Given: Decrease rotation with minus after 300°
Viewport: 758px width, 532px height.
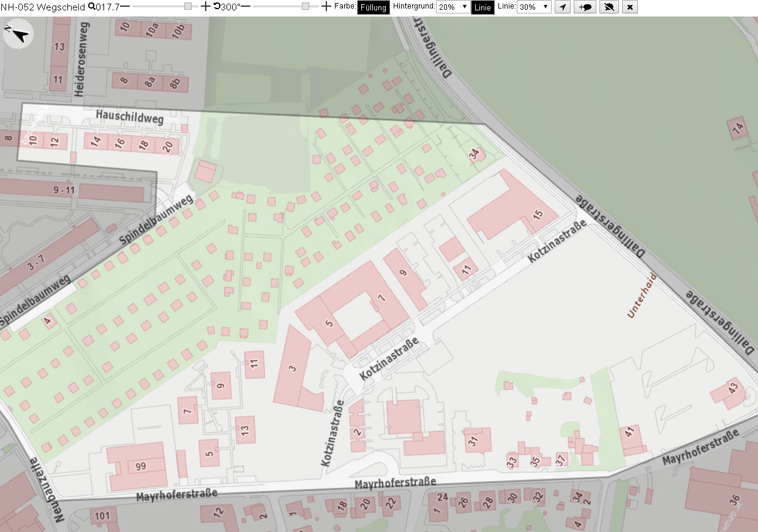Looking at the screenshot, I should [x=246, y=7].
